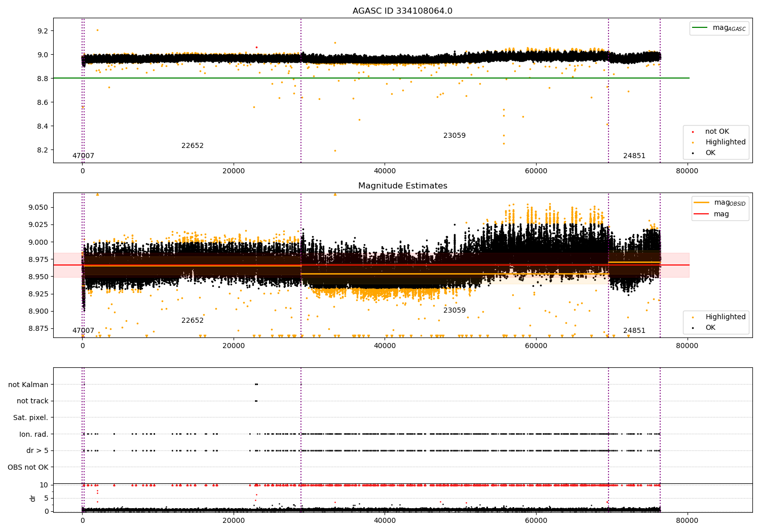Click the 23059 label in the top plot

pyautogui.click(x=454, y=136)
